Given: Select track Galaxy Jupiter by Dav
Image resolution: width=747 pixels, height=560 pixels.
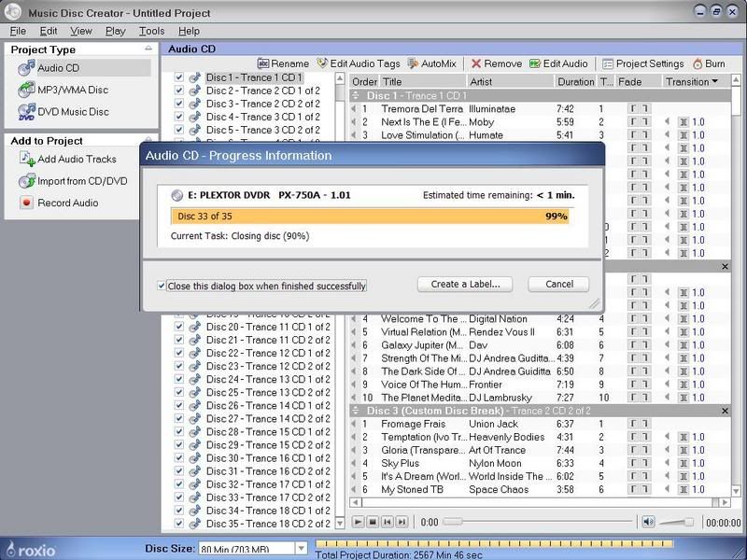Looking at the screenshot, I should (541, 345).
